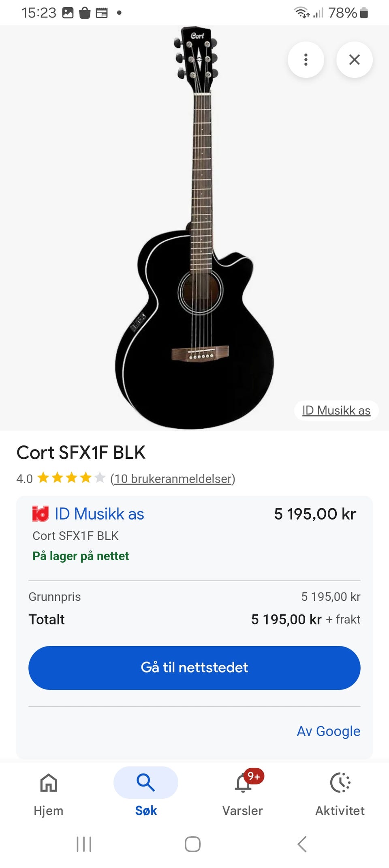Tap the 5 195,00 kr seller price
This screenshot has width=389, height=868.
coord(315,514)
